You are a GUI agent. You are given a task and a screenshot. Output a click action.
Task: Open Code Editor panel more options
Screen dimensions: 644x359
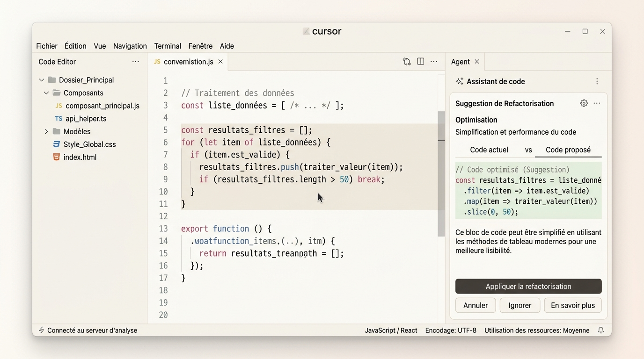[136, 62]
